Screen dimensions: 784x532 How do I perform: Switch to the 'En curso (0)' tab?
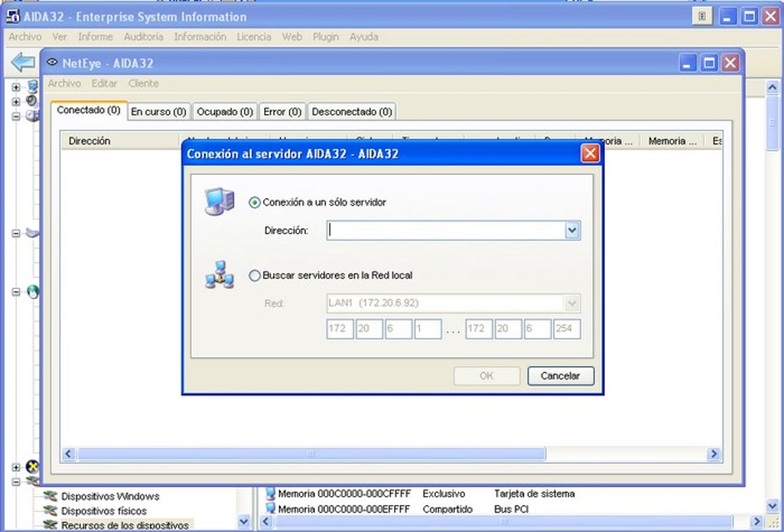coord(158,112)
